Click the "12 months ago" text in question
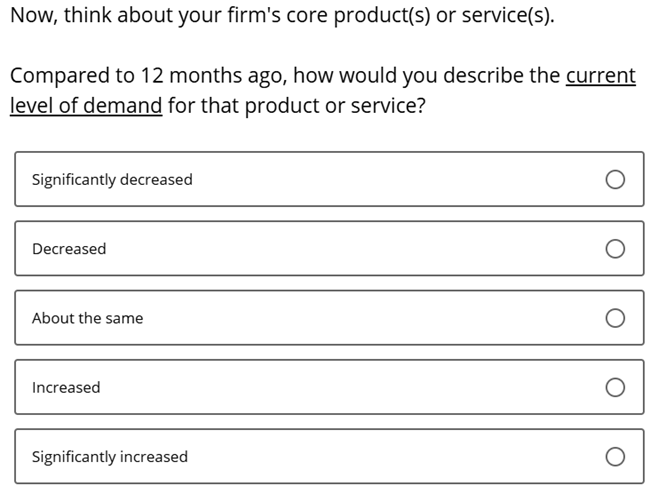 click(x=213, y=76)
